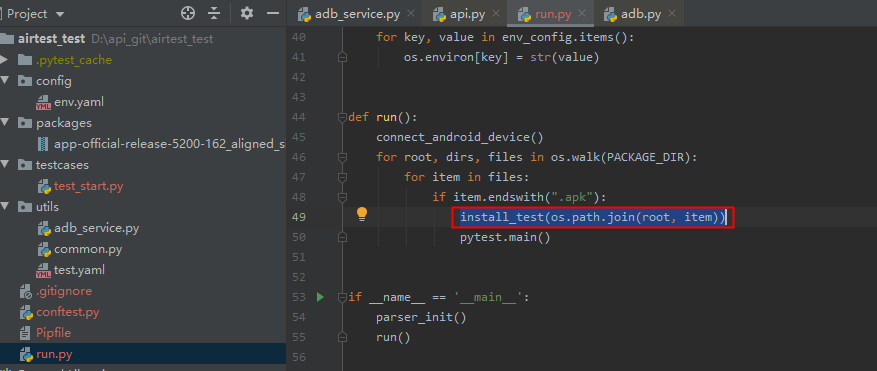This screenshot has height=371, width=877.
Task: Click env_config.items() on line 40
Action: click(x=565, y=37)
